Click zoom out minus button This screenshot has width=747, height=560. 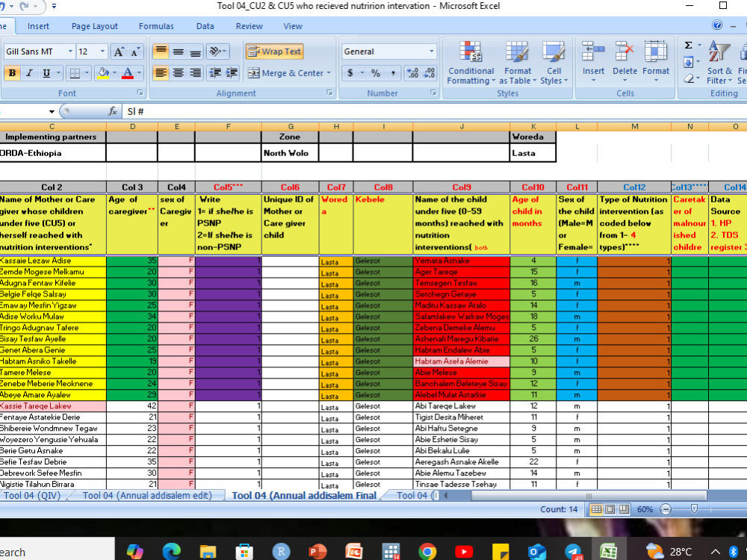point(666,509)
